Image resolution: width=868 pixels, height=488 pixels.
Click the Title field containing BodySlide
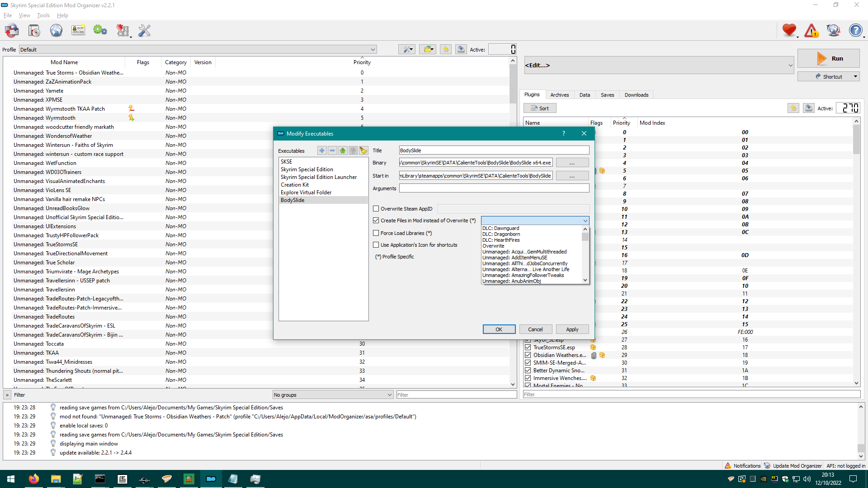[x=494, y=150]
